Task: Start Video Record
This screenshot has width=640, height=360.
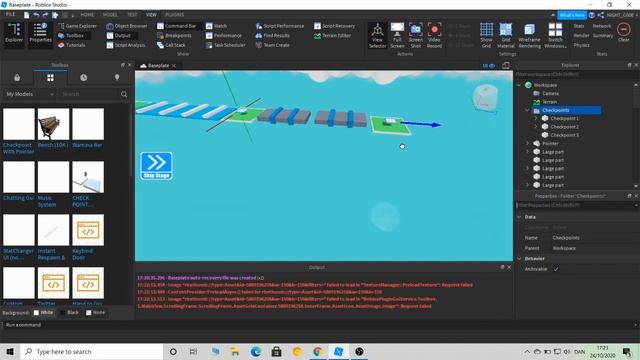Action: tap(434, 36)
